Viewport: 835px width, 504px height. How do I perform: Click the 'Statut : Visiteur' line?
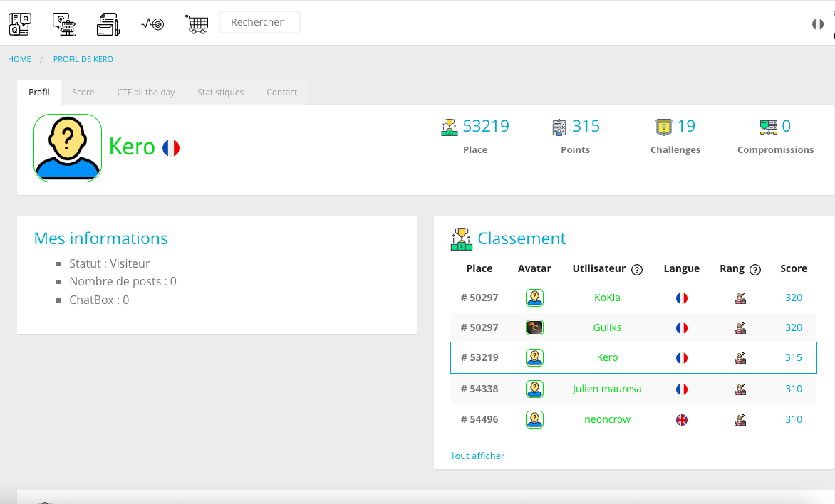point(109,263)
